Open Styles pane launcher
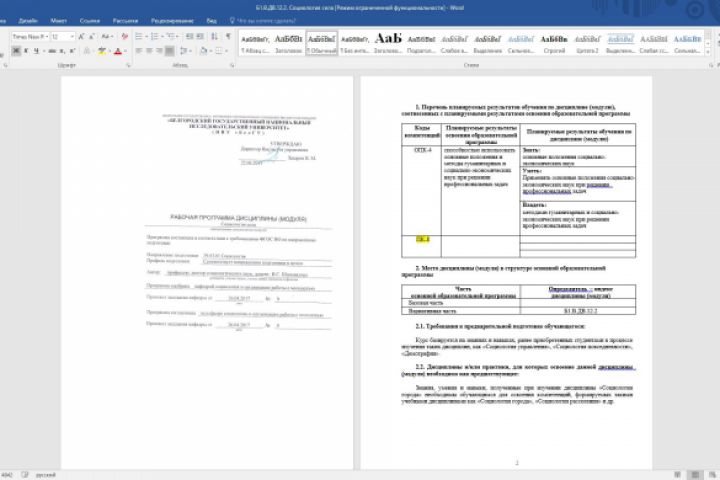 tap(711, 65)
